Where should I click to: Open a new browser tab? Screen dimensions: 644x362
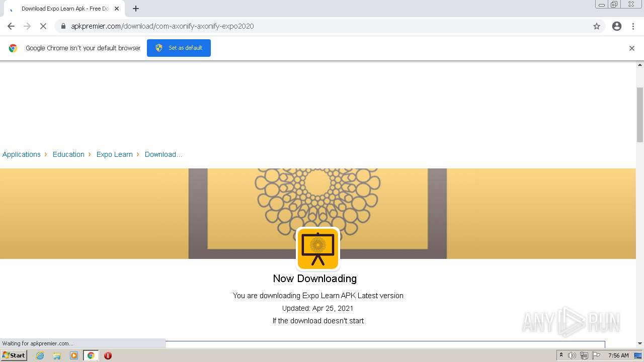[x=136, y=9]
